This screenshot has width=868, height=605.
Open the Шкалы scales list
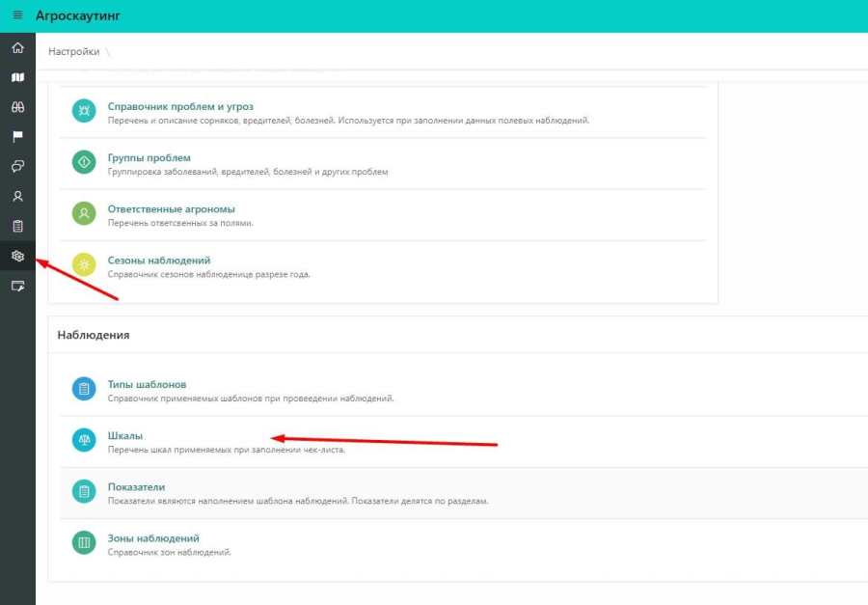(125, 435)
